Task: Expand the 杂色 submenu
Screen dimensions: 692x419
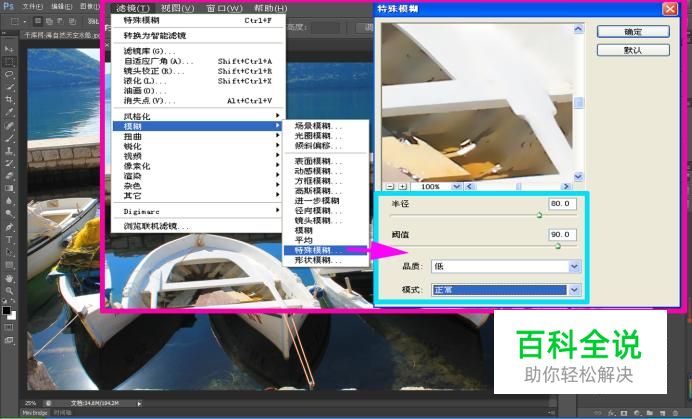Action: [x=197, y=185]
